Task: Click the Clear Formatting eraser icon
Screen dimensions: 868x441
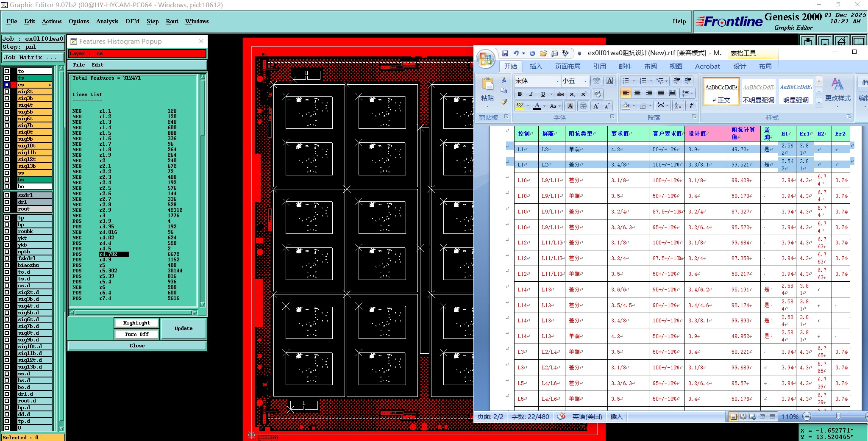Action: 598,94
